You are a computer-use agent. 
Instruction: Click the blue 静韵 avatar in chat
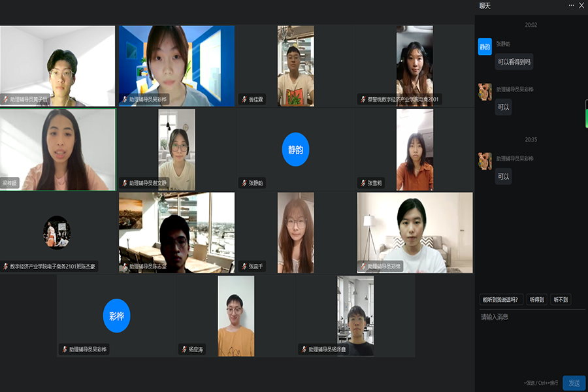[x=485, y=46]
